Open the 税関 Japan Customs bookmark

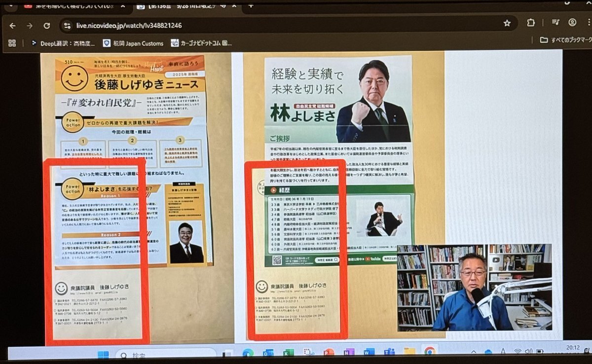tap(133, 43)
